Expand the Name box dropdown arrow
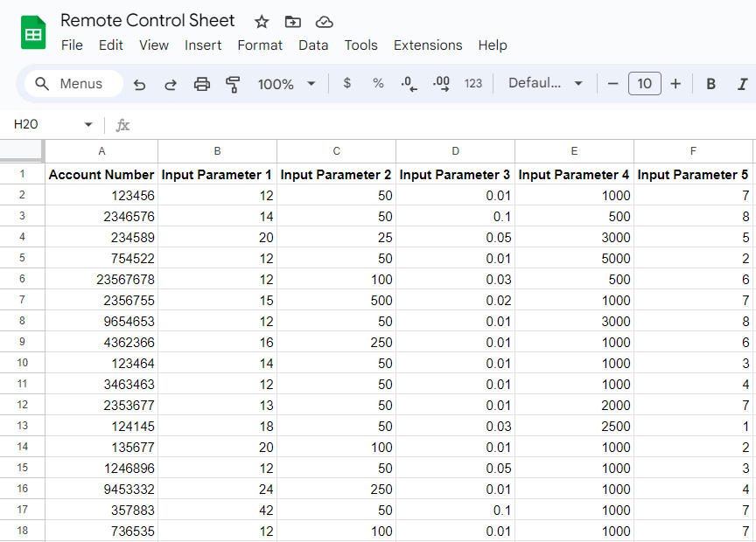This screenshot has height=542, width=756. (88, 125)
